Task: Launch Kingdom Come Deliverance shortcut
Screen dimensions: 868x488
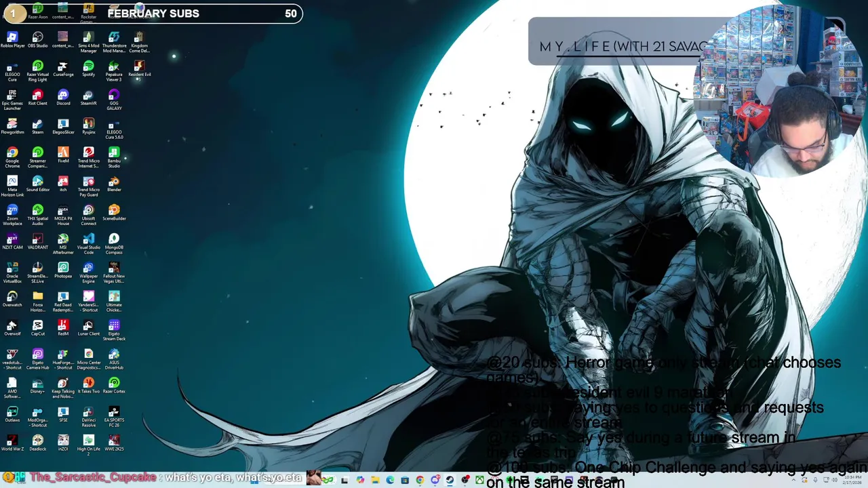Action: [139, 42]
